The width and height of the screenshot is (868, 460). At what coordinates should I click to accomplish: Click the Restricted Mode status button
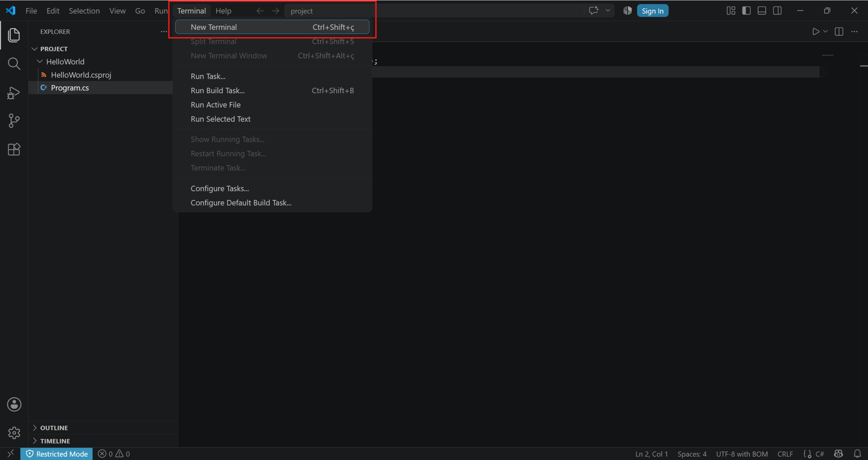point(57,454)
